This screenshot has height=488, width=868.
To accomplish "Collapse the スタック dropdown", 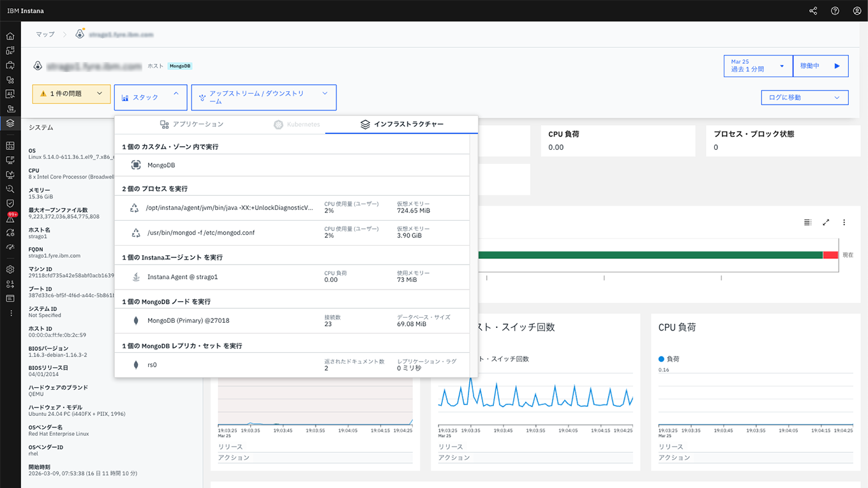I will (x=151, y=98).
